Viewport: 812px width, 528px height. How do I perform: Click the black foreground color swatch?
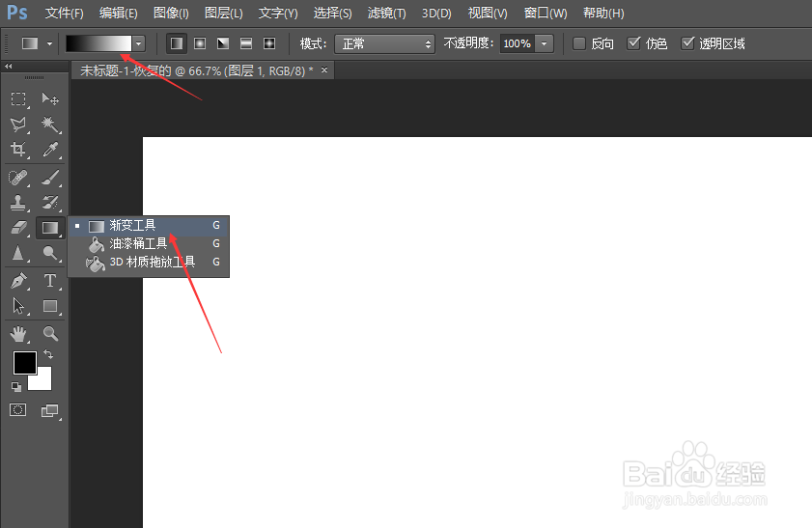24,362
